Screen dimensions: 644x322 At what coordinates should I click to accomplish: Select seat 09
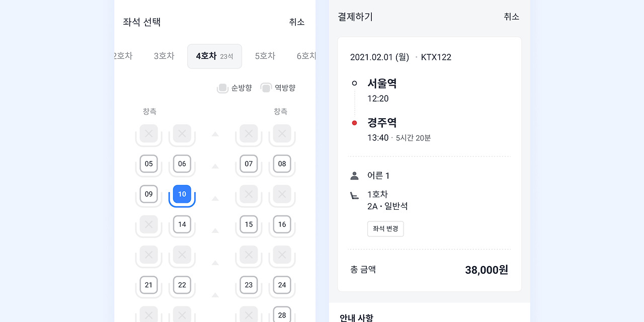148,194
